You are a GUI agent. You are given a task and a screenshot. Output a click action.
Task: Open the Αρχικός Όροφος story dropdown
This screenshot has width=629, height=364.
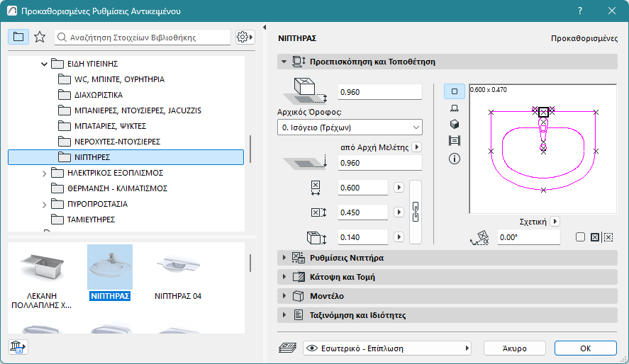coord(350,127)
